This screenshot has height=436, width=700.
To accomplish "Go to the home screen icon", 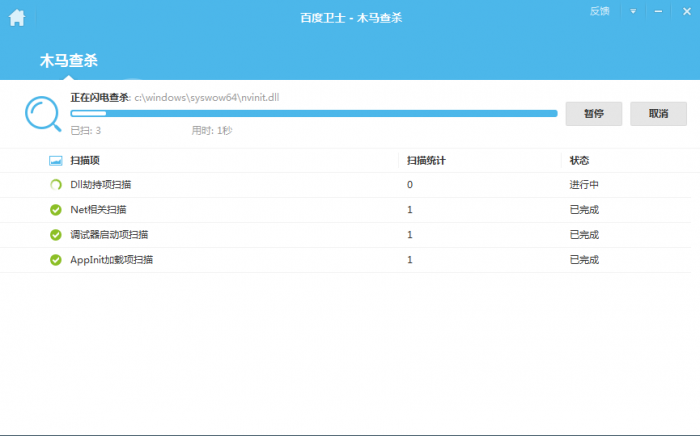I will point(17,18).
